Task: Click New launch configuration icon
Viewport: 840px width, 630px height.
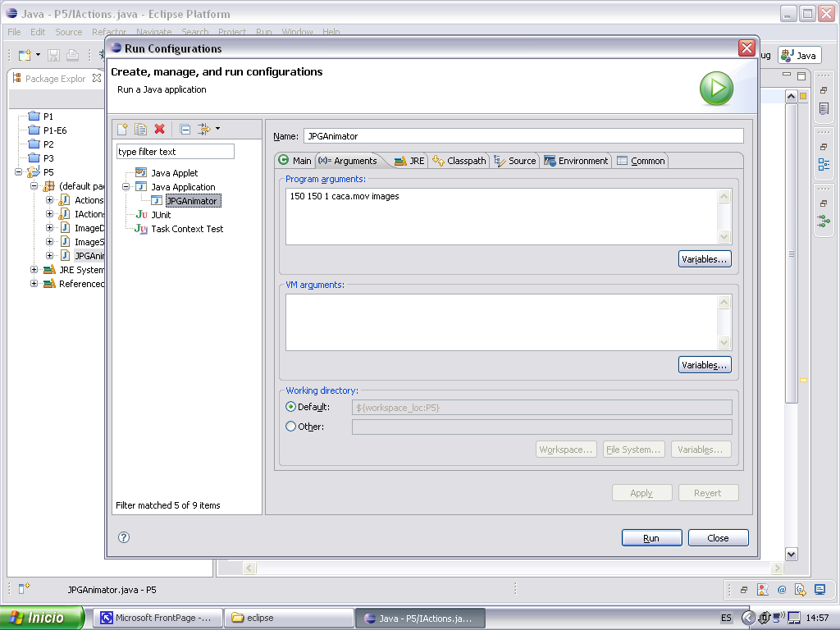Action: pos(123,129)
